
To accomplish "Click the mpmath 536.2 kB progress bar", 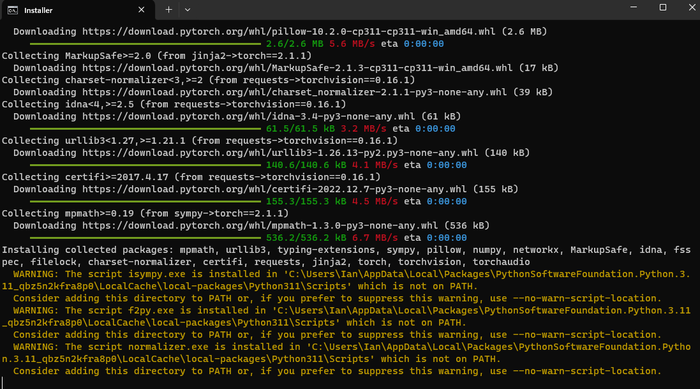I will click(146, 238).
